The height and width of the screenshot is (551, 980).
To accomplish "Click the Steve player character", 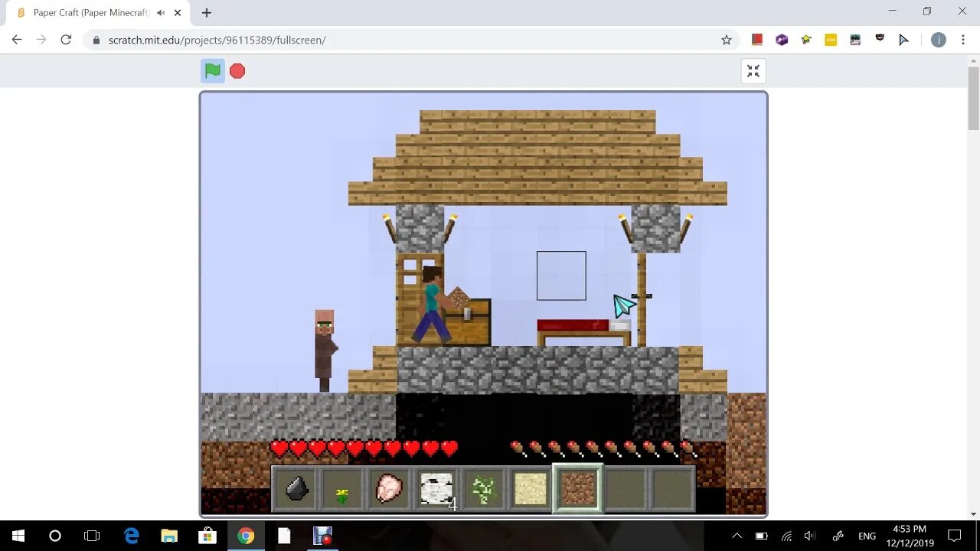I will point(433,304).
